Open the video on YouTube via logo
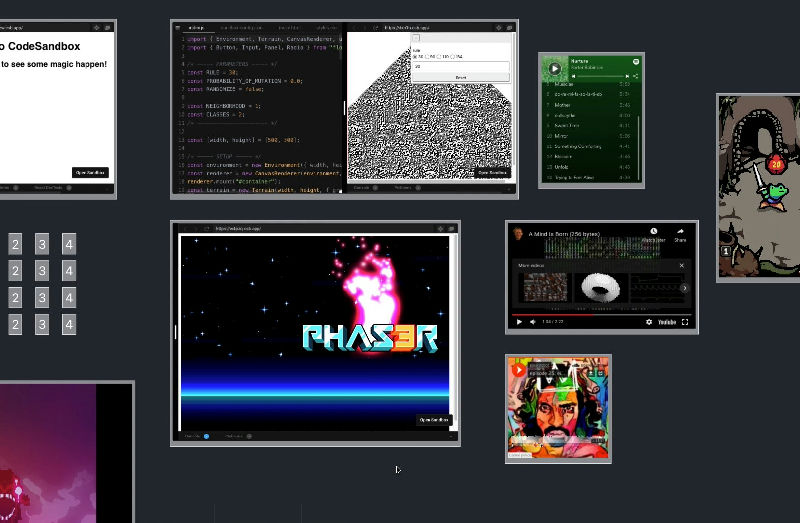 pos(667,322)
